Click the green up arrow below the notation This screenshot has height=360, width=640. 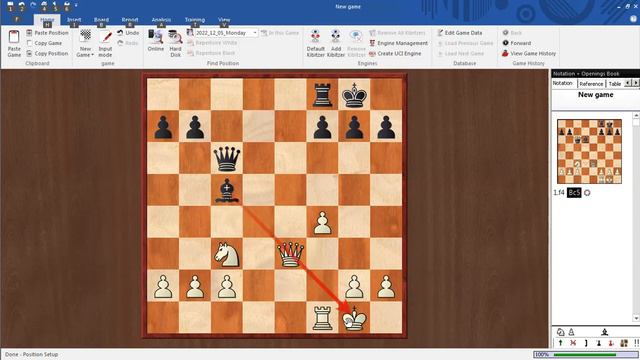tap(560, 343)
